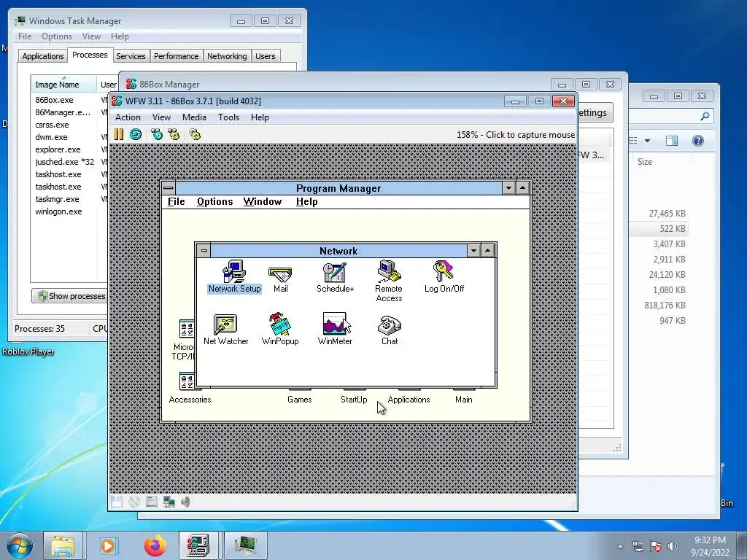Minimize Program Manager with down arrow
Screen dimensions: 747x560
[508, 187]
